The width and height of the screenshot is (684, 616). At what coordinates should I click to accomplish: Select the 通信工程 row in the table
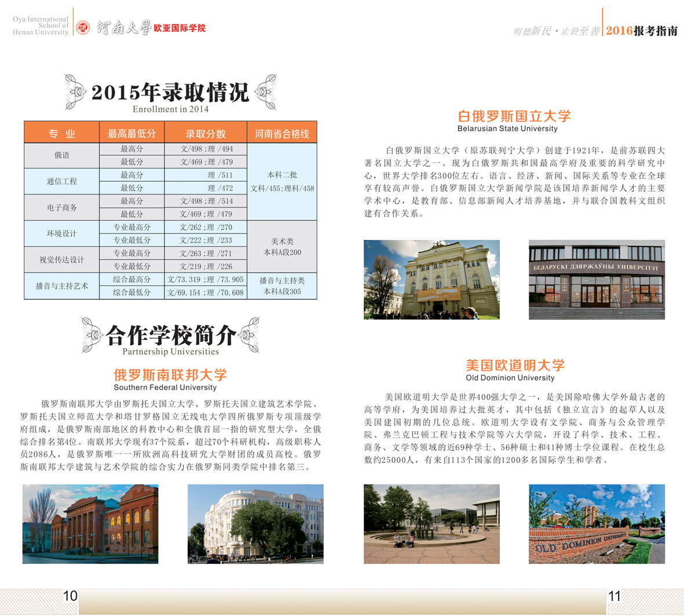[61, 181]
